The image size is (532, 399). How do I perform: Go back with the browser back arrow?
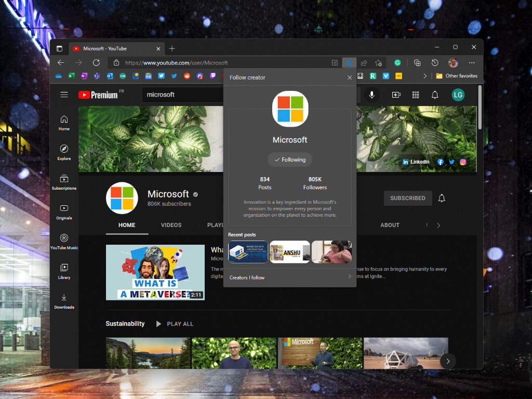click(x=61, y=63)
